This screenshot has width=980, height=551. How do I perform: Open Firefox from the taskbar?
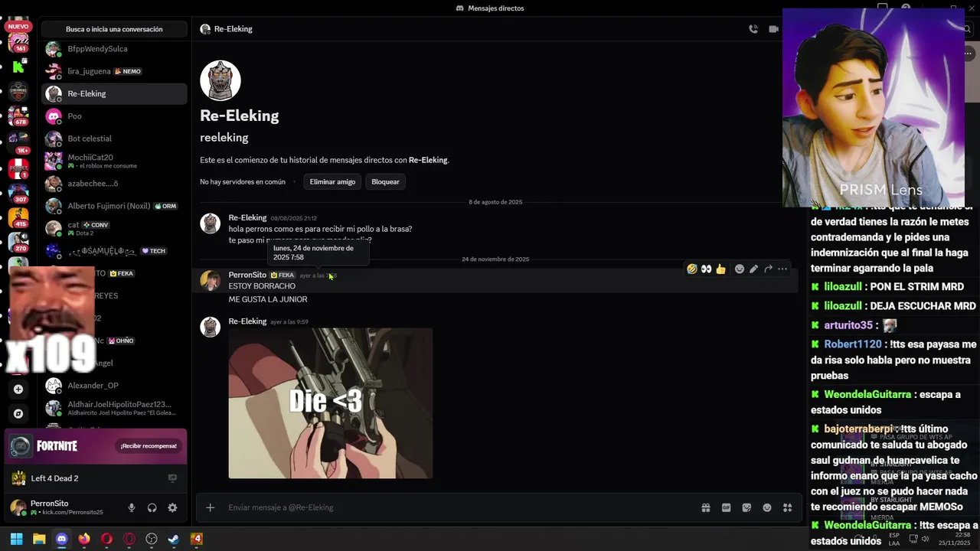click(84, 539)
